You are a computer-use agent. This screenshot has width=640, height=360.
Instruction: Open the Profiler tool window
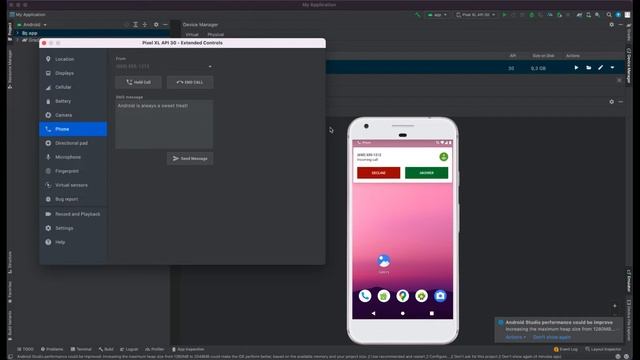coord(155,349)
